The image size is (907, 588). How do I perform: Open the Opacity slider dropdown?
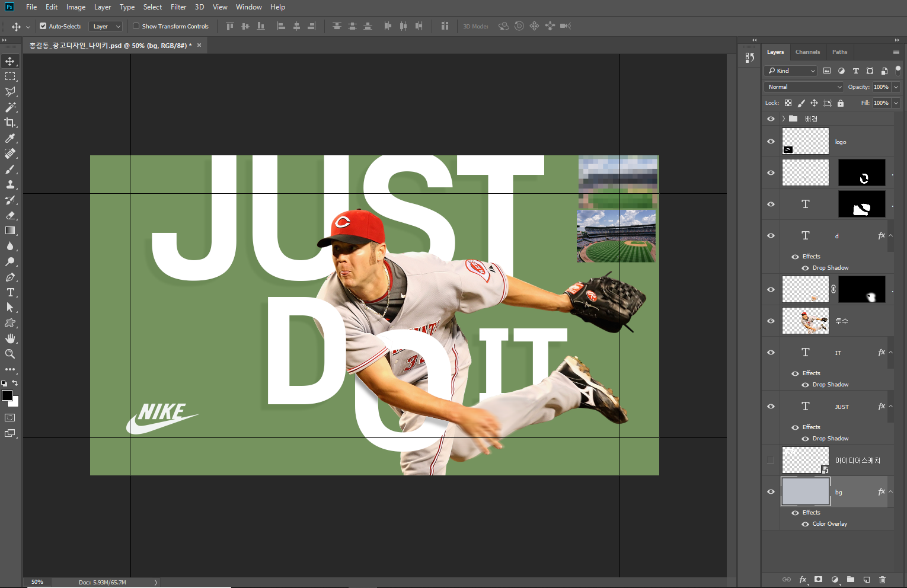coord(896,87)
